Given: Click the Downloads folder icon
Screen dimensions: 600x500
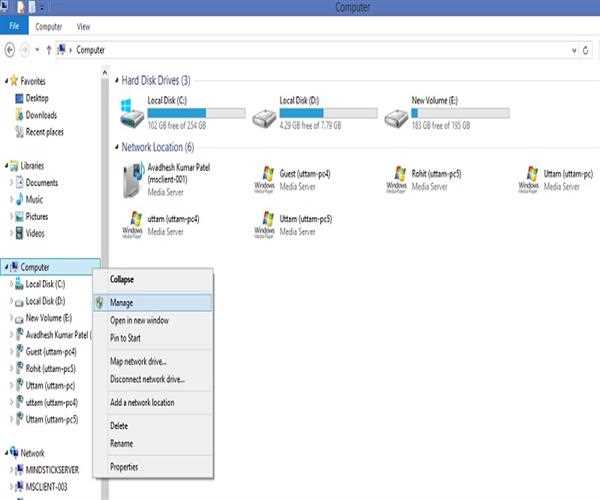Looking at the screenshot, I should tap(19, 115).
